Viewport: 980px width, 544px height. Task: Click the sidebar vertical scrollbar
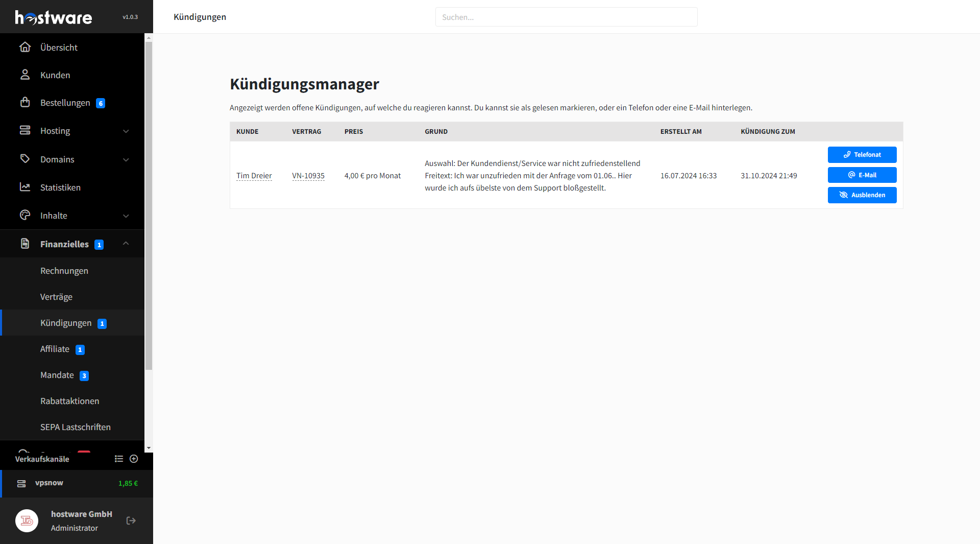[149, 204]
